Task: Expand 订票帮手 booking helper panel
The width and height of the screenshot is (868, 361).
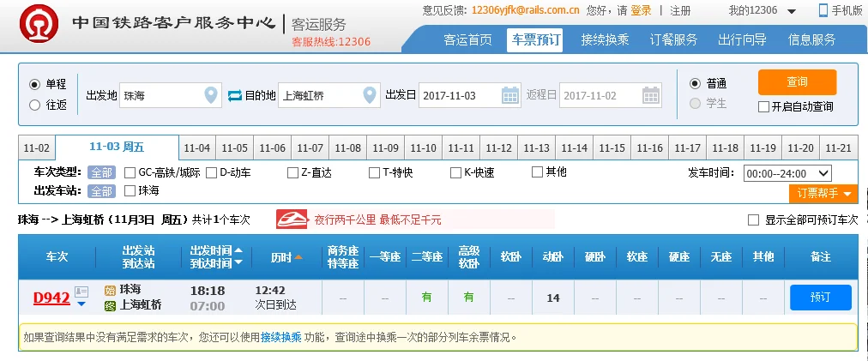Action: pos(823,193)
